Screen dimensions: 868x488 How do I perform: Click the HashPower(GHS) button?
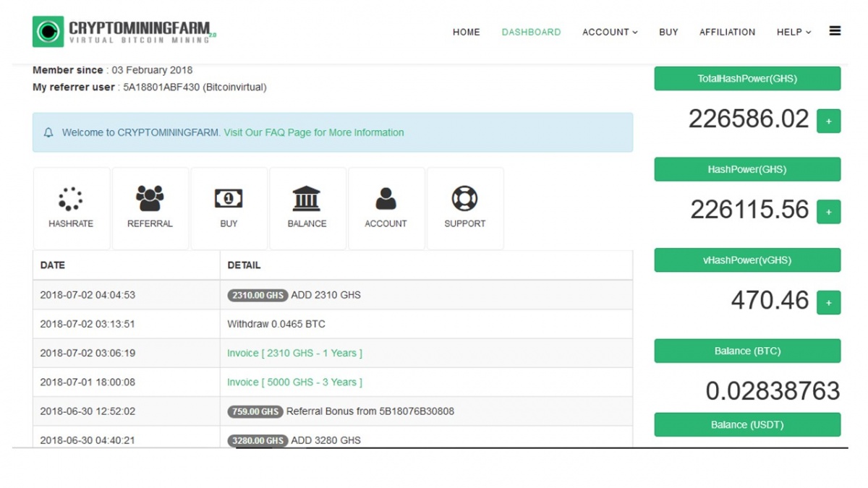(x=747, y=169)
